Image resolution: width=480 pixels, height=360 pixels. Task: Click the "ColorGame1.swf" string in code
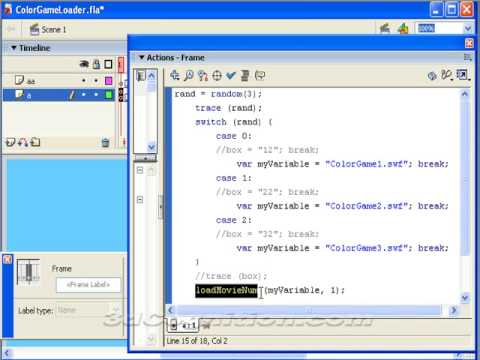pos(367,164)
